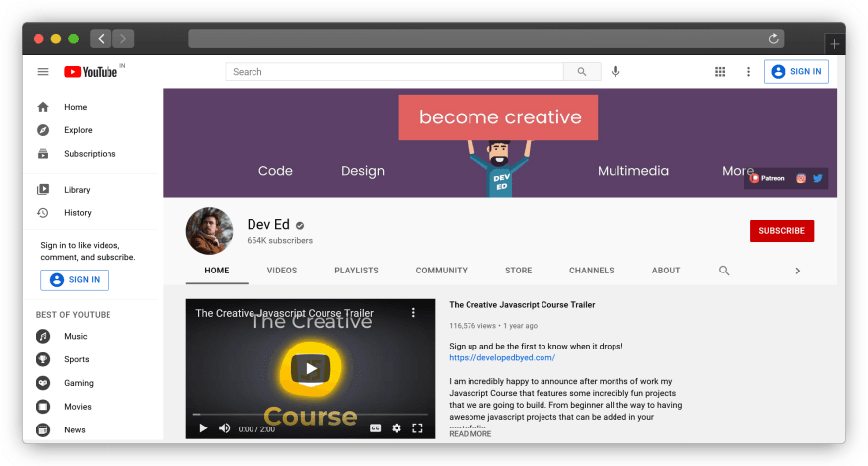Click the video progress bar
This screenshot has width=868, height=466.
[x=310, y=414]
